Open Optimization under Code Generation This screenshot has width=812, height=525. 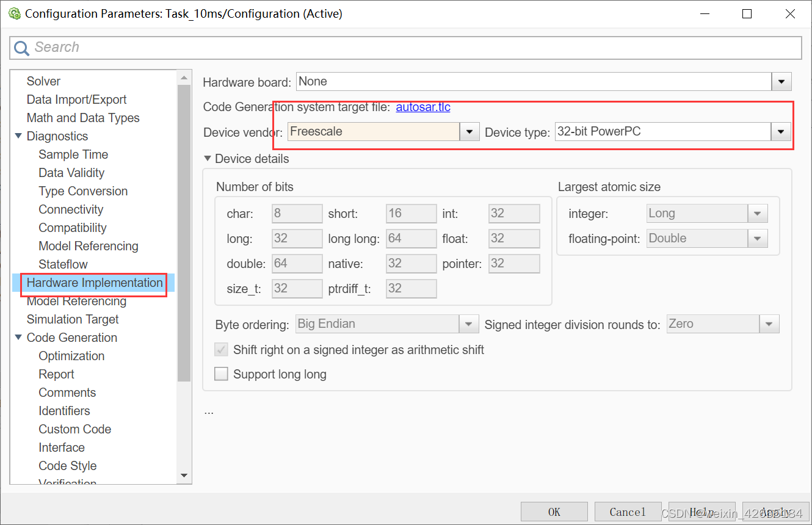(x=71, y=356)
